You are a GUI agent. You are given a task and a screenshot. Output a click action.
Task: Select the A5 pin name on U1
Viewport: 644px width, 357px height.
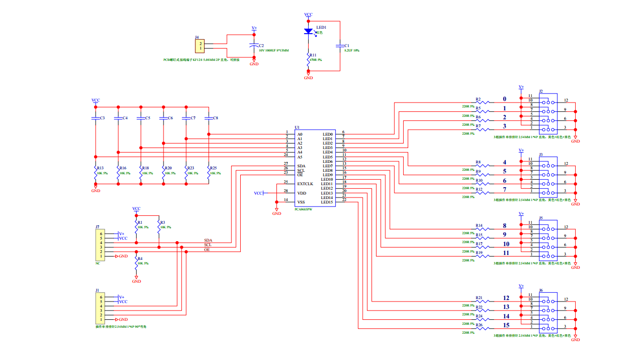[x=300, y=157]
